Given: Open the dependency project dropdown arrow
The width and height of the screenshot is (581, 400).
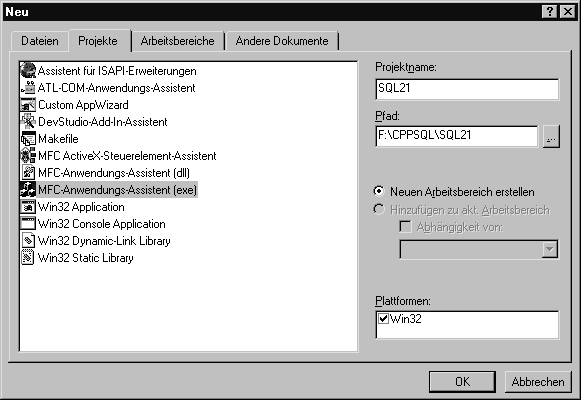Looking at the screenshot, I should (x=550, y=249).
